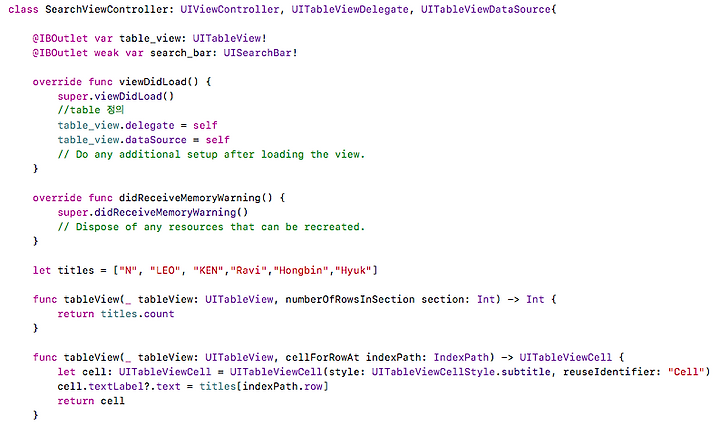Click the viewDidLoad function name
The width and height of the screenshot is (720, 426).
click(x=152, y=82)
